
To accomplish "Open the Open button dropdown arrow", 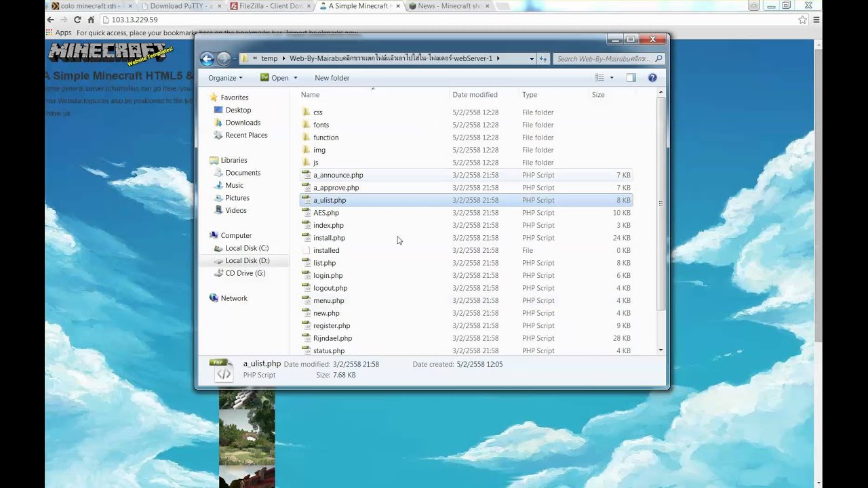I will coord(295,78).
